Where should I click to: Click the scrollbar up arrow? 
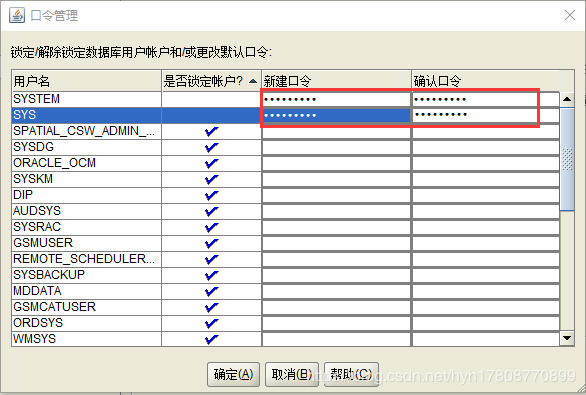(567, 99)
